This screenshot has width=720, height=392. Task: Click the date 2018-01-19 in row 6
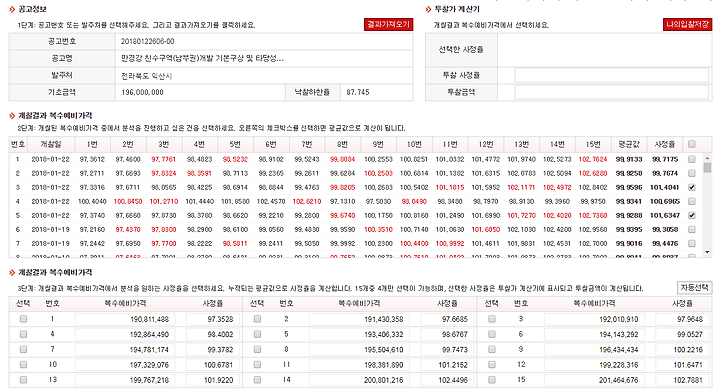(x=51, y=229)
